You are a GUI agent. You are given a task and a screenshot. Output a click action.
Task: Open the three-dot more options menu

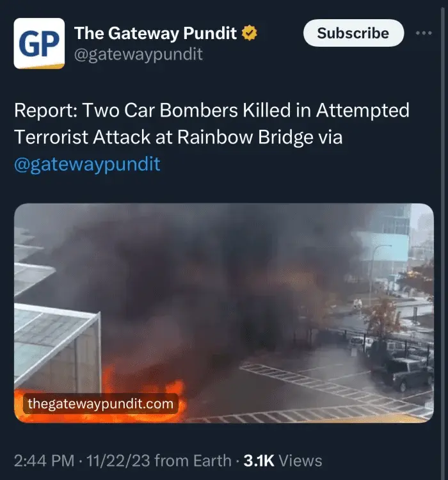[424, 33]
